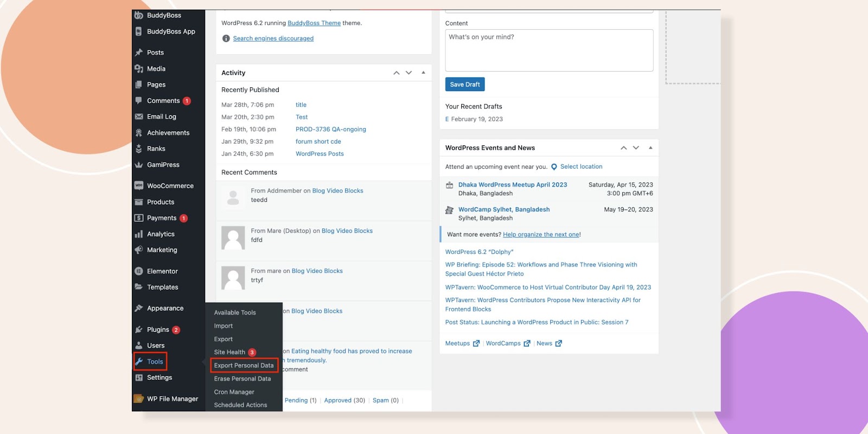The width and height of the screenshot is (868, 434).
Task: Click the Comments speech bubble icon
Action: (139, 100)
